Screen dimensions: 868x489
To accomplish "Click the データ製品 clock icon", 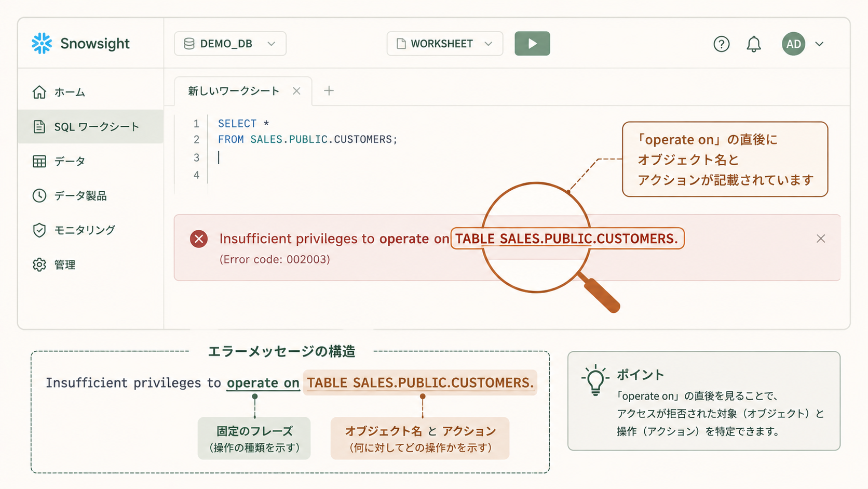I will tap(39, 195).
